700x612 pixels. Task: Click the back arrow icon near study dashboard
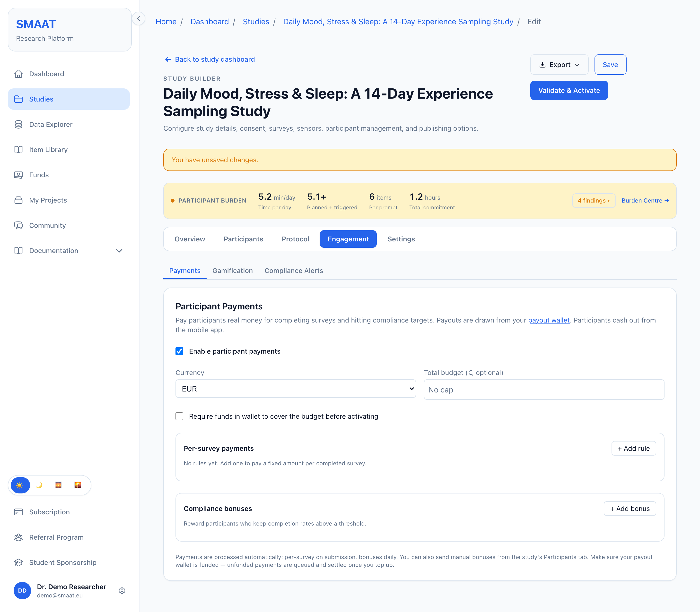coord(168,59)
